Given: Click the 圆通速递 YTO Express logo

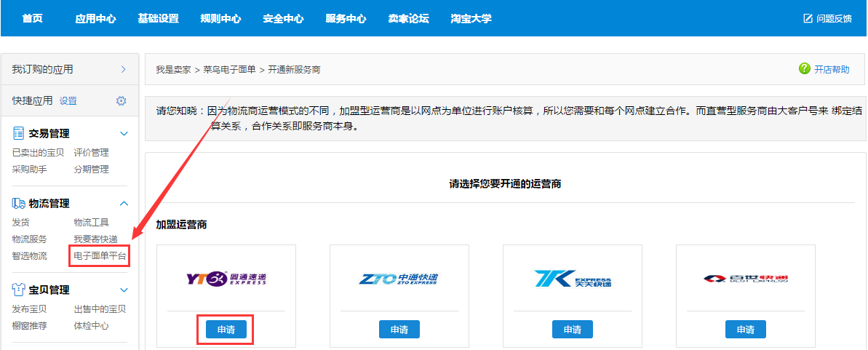Looking at the screenshot, I should tap(226, 277).
